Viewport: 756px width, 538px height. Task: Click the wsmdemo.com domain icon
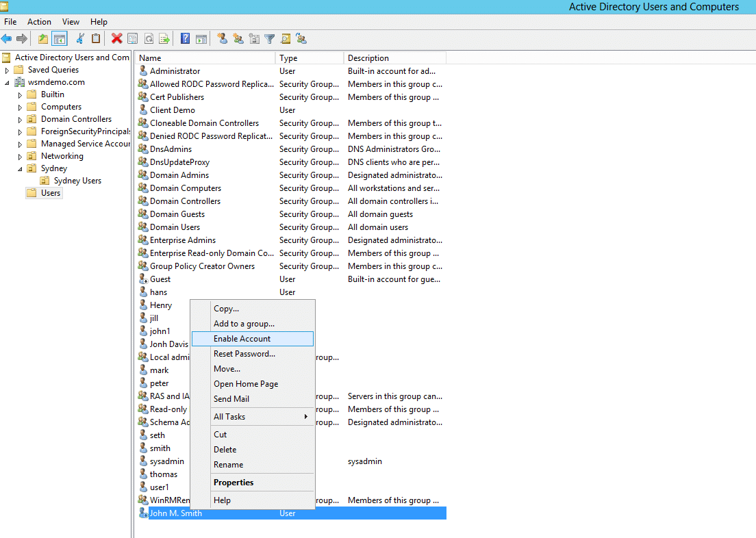20,82
